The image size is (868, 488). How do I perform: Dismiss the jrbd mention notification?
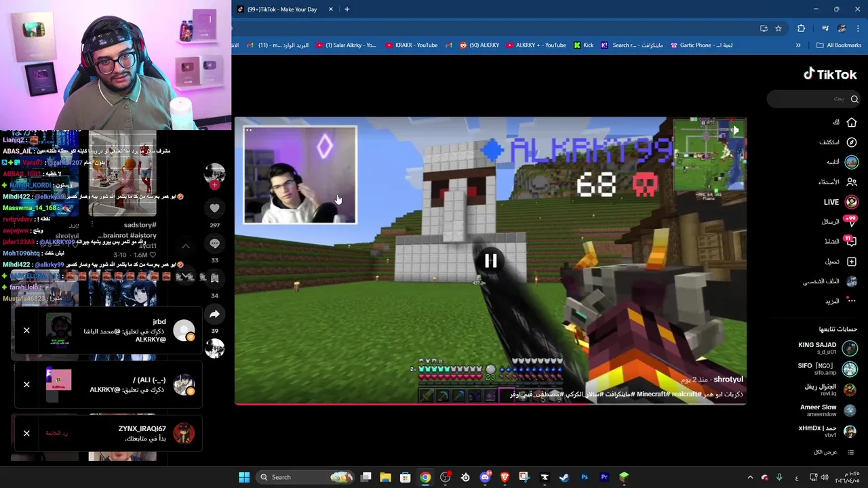point(26,330)
